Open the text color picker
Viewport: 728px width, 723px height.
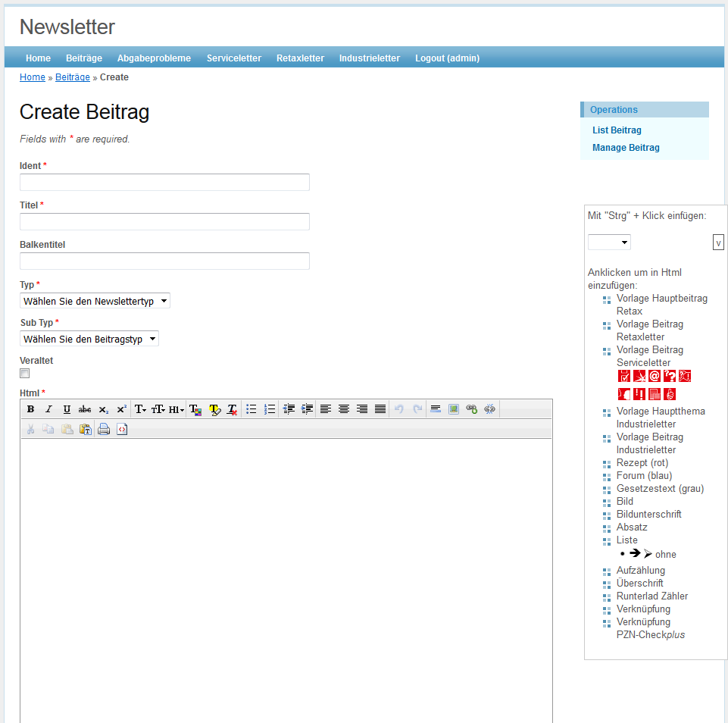click(x=195, y=409)
